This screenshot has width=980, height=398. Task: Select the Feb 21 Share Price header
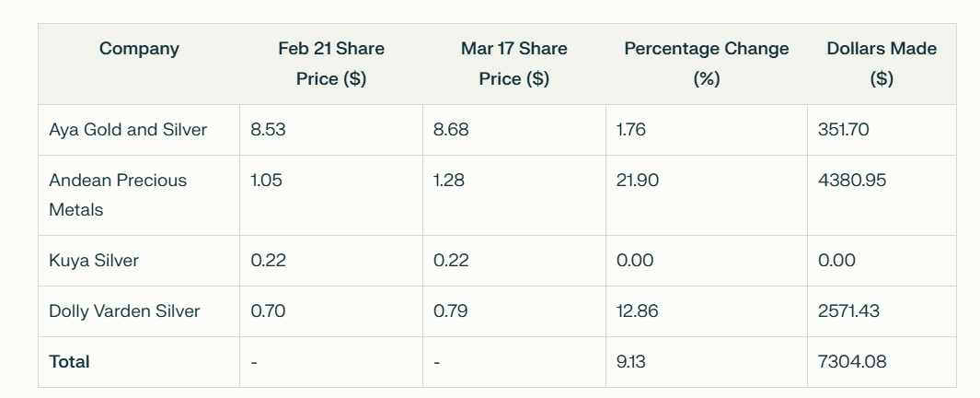[x=331, y=64]
